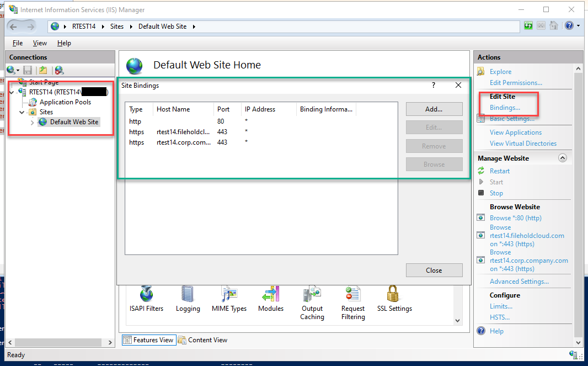588x366 pixels.
Task: Save current connections with the floppy disk icon
Action: [x=28, y=70]
